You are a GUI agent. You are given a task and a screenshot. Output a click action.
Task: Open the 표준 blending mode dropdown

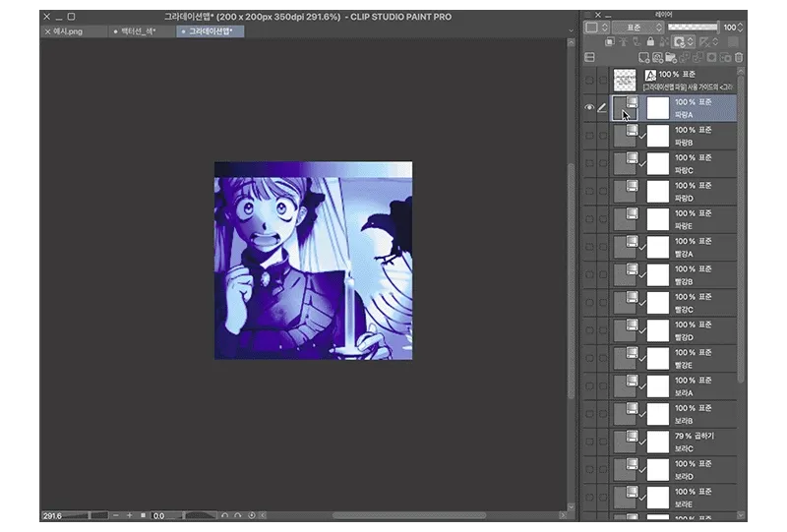tap(638, 28)
